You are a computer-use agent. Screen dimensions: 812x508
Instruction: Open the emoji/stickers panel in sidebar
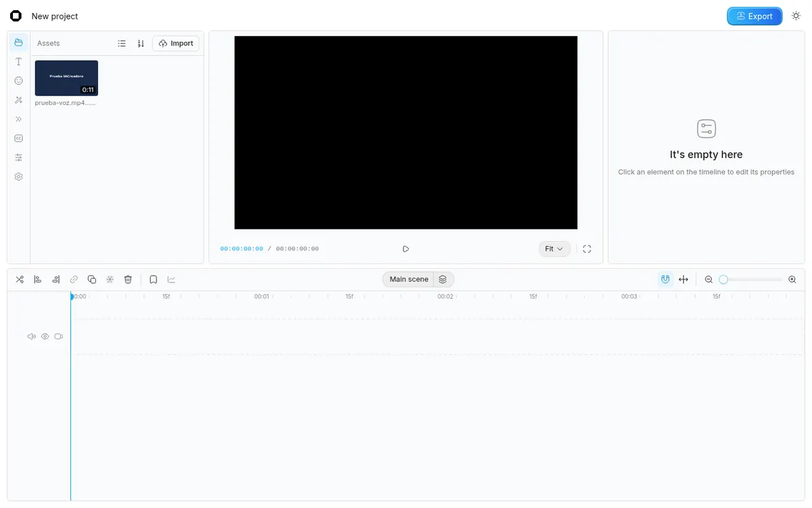coord(19,81)
